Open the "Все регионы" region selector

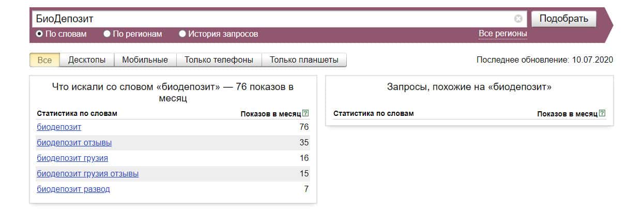coord(502,34)
